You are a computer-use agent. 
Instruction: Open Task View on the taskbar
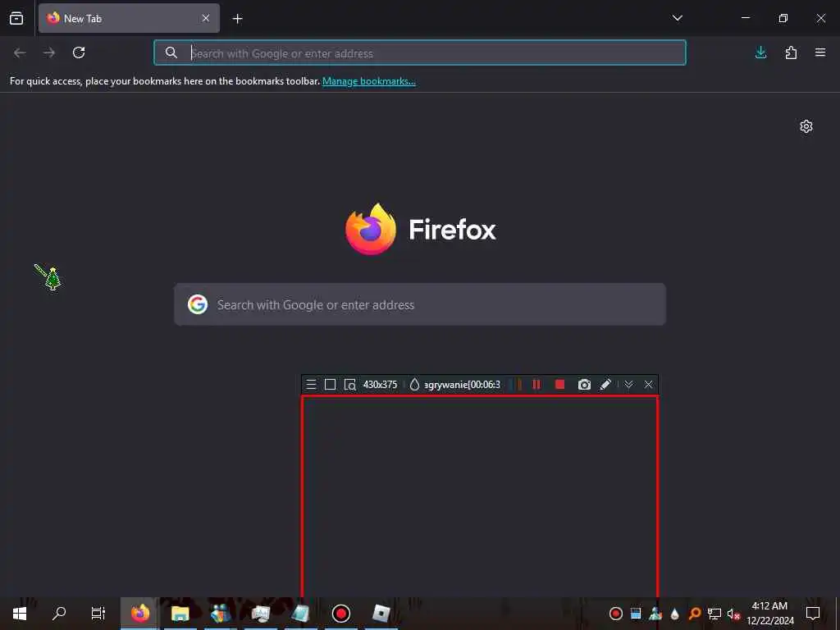98,613
